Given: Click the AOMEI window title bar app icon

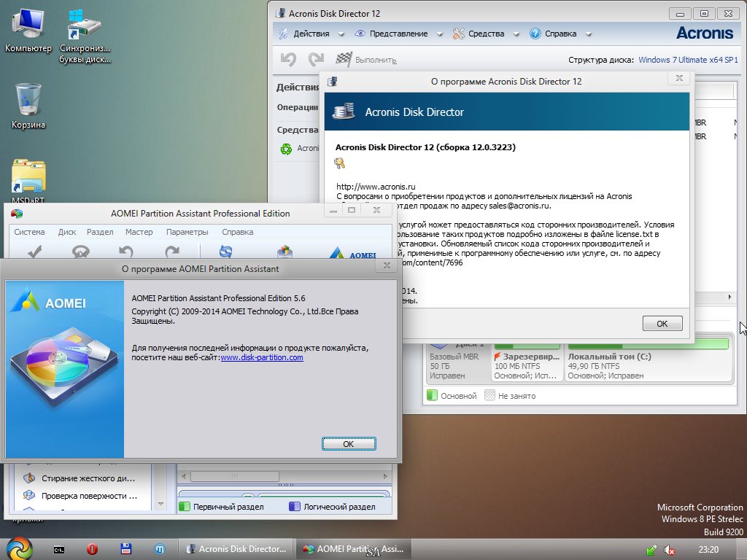Looking at the screenshot, I should click(x=17, y=214).
